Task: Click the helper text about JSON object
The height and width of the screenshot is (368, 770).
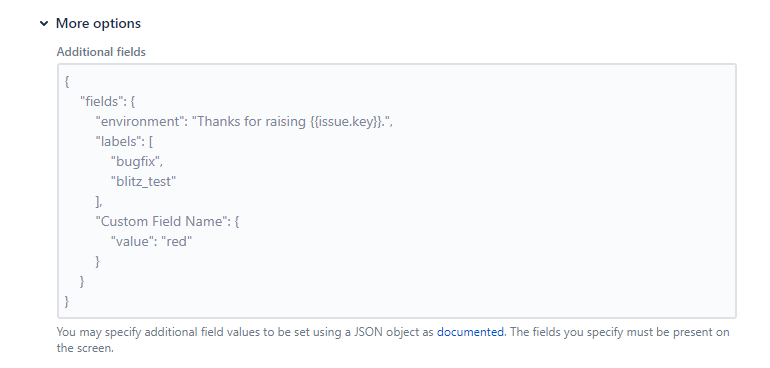Action: [x=393, y=340]
